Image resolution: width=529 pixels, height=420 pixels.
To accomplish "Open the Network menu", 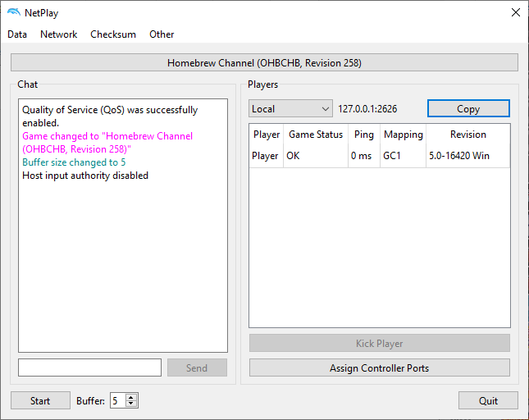I will click(59, 34).
